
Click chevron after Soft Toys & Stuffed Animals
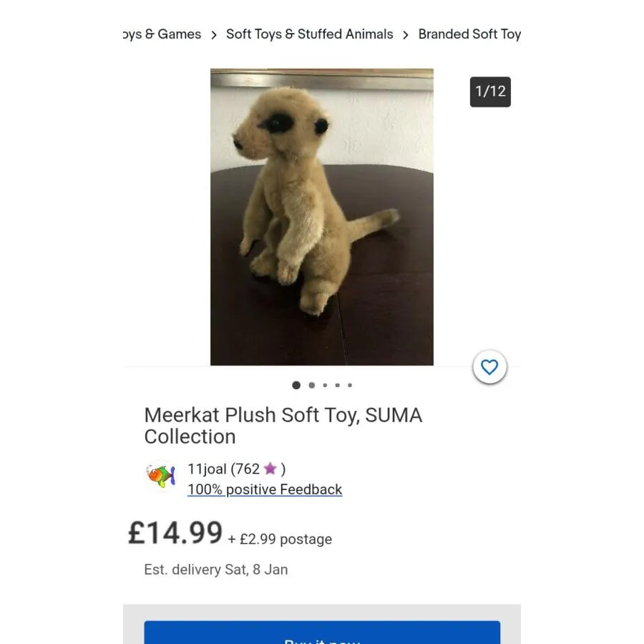[x=405, y=35]
